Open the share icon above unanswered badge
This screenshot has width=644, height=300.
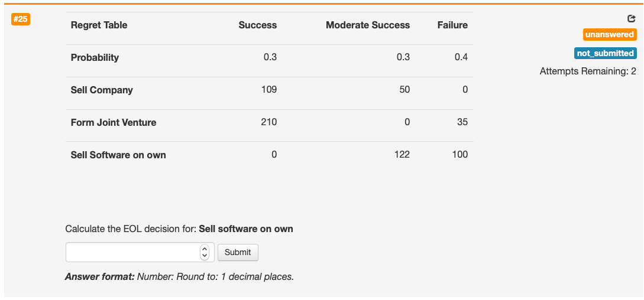tap(632, 18)
